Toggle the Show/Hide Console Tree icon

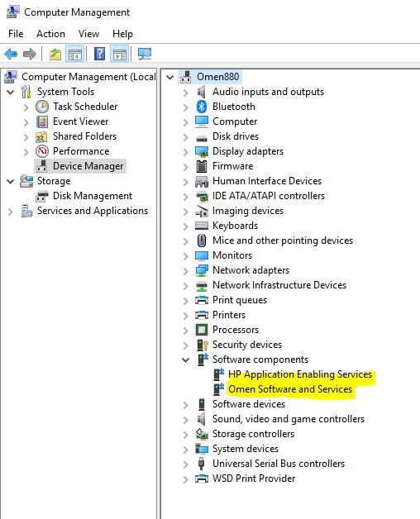pos(75,54)
